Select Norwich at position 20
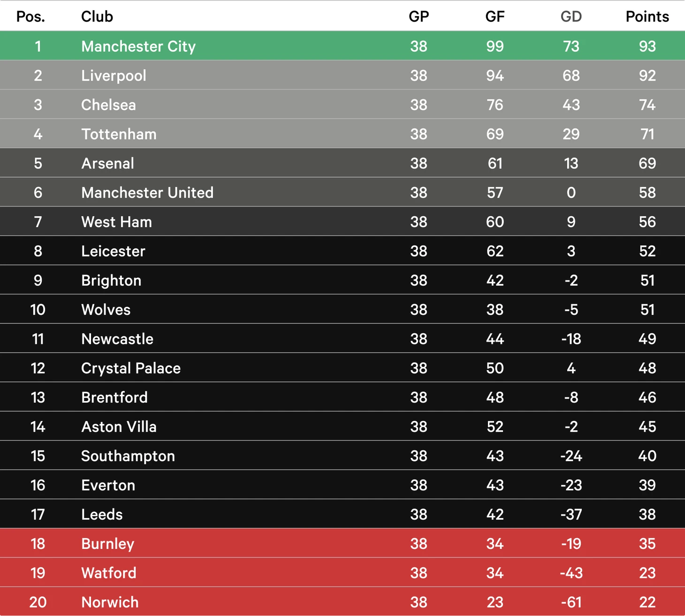This screenshot has height=616, width=685. [110, 602]
